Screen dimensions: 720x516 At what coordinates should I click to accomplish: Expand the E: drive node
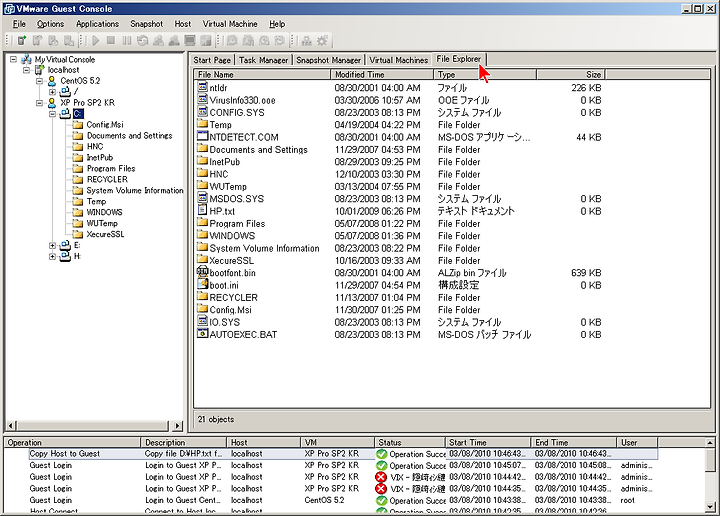coord(52,246)
